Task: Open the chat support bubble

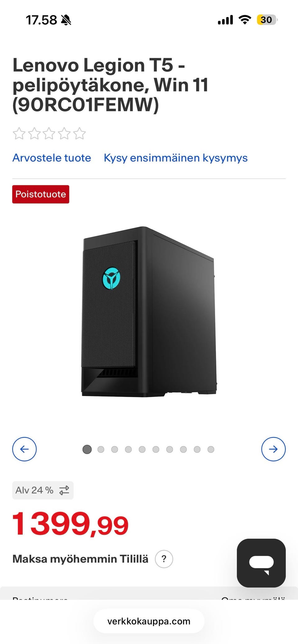Action: point(261,563)
